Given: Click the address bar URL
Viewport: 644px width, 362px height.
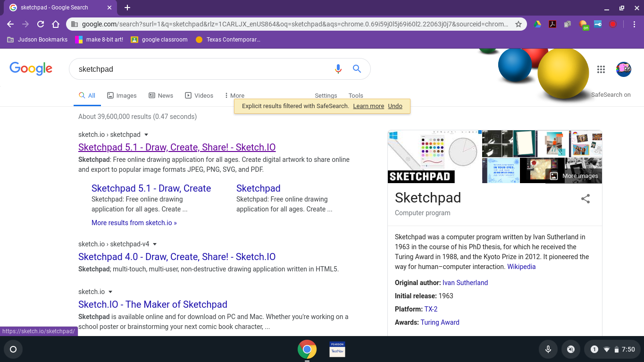Looking at the screenshot, I should click(295, 24).
